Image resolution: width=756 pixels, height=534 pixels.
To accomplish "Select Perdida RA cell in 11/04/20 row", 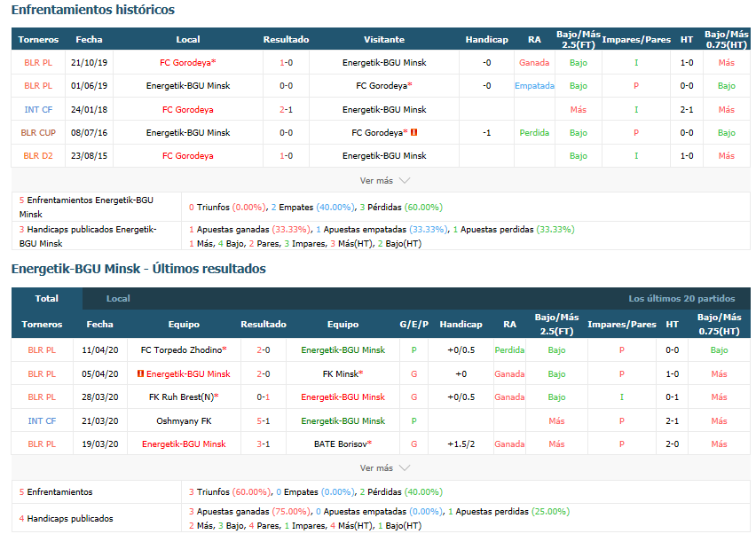I will point(509,349).
